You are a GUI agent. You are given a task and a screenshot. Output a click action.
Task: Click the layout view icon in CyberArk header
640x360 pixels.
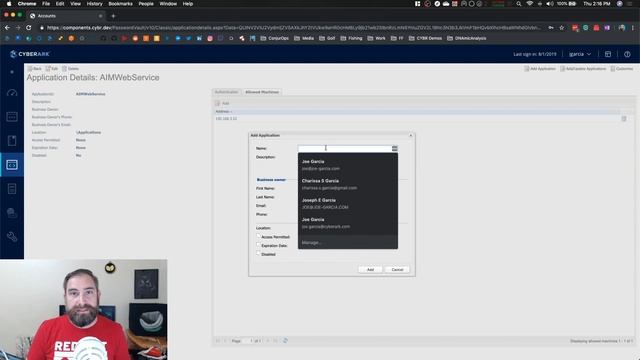point(608,54)
